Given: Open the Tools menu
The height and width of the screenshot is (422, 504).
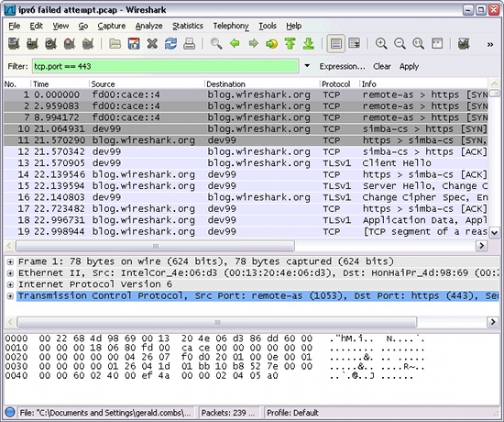Looking at the screenshot, I should click(x=268, y=26).
